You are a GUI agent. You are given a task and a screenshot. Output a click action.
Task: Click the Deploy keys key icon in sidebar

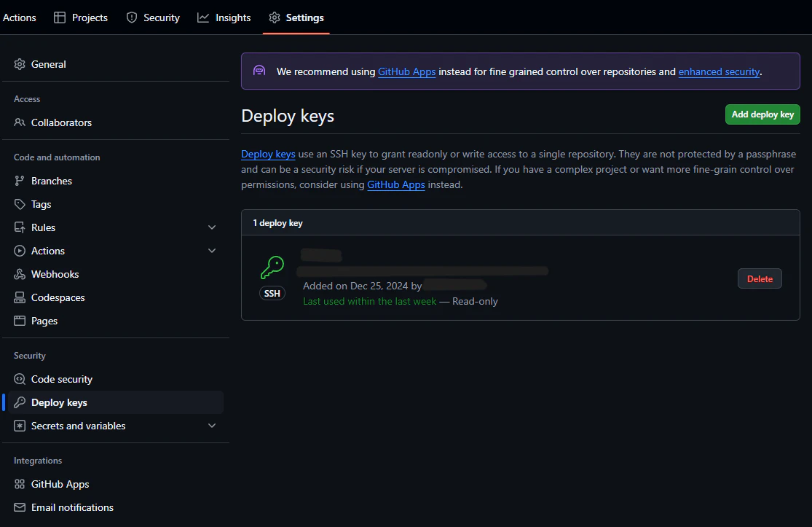[20, 402]
